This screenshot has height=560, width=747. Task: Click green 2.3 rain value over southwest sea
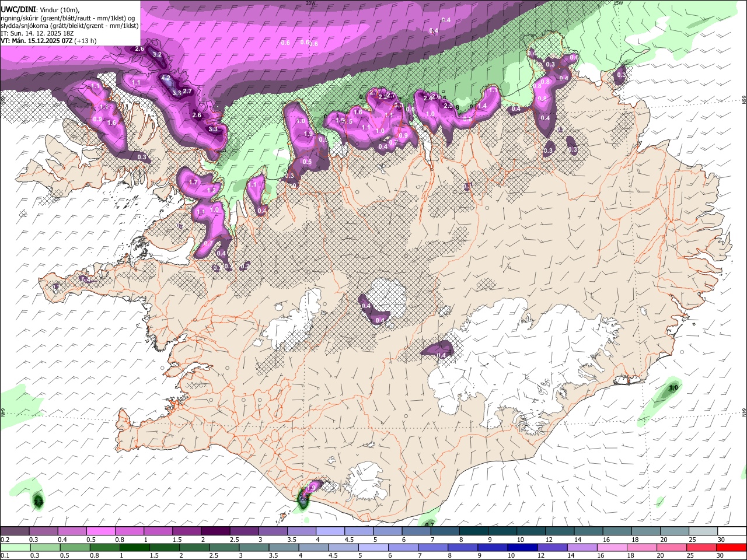pyautogui.click(x=39, y=502)
